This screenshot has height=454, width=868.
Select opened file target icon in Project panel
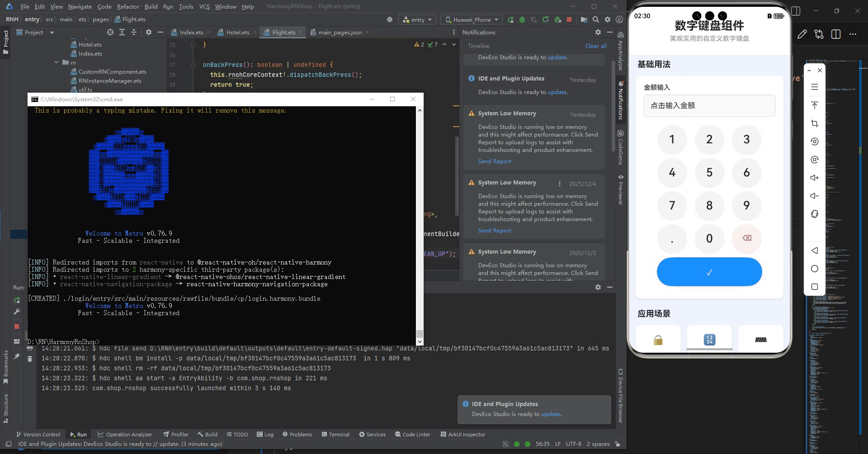tap(110, 32)
